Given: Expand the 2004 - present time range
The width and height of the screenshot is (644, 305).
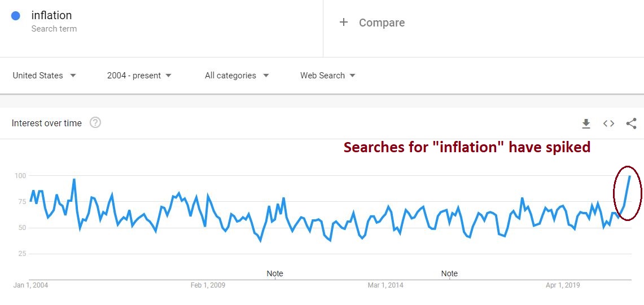Looking at the screenshot, I should coord(139,76).
